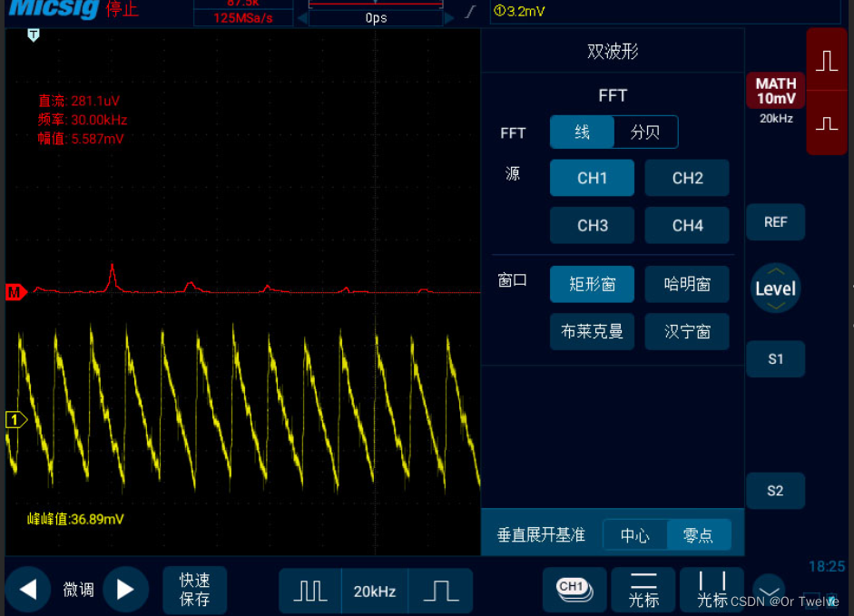The height and width of the screenshot is (616, 854).
Task: Set vertical expand reference to 零点
Action: pos(698,535)
